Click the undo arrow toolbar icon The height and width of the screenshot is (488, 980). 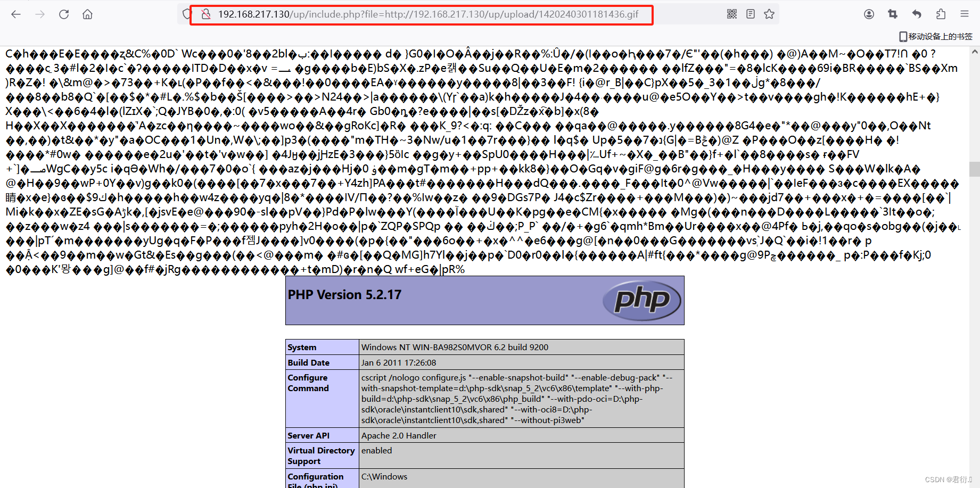917,14
